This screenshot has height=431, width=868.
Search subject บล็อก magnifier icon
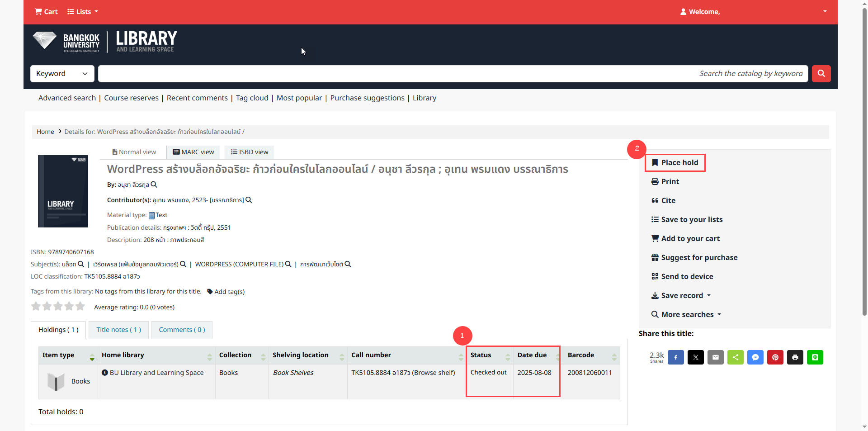point(81,264)
